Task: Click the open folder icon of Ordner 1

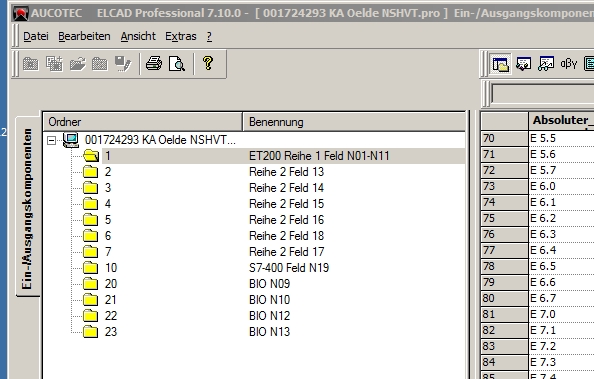Action: point(91,156)
